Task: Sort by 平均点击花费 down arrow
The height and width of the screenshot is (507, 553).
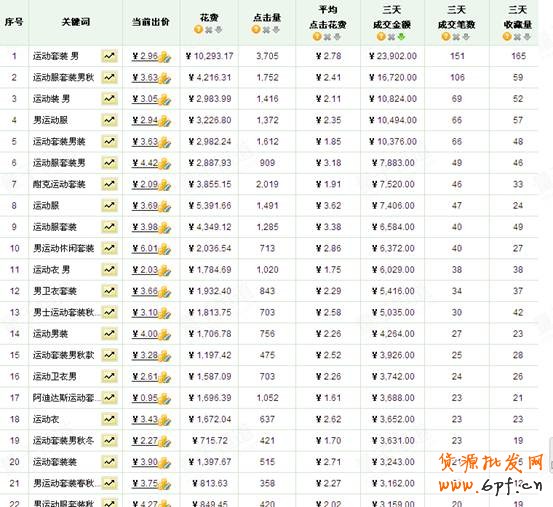Action: (337, 37)
